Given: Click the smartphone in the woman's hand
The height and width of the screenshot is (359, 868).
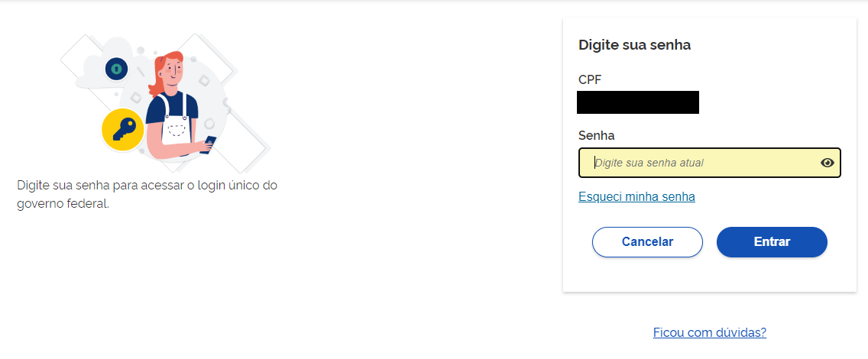Looking at the screenshot, I should click(211, 142).
